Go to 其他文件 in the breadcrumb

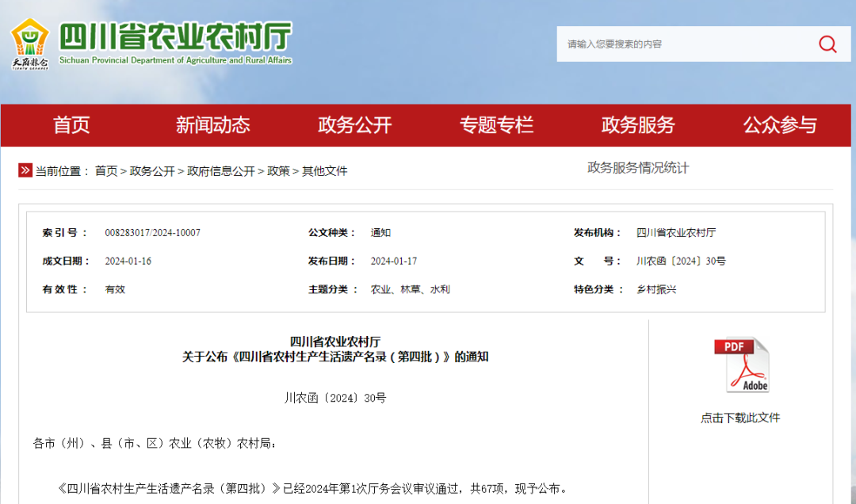point(325,171)
